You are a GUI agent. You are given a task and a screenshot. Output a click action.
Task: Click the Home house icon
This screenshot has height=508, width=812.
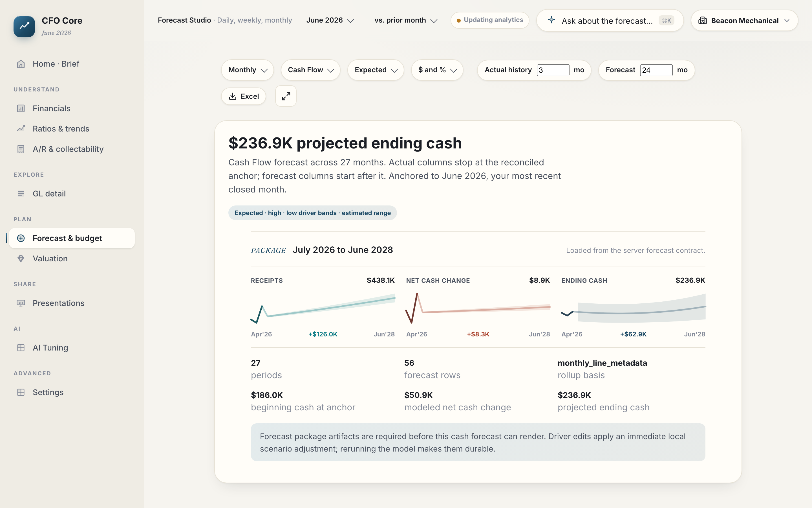(21, 64)
